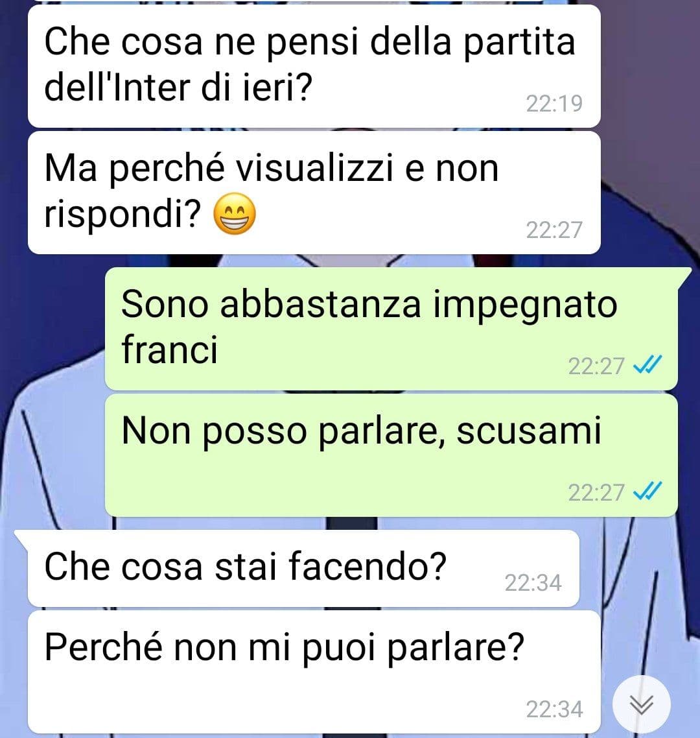Select sent message 'Sono abbastanza impegnato franci'
This screenshot has width=700, height=738.
point(391,329)
